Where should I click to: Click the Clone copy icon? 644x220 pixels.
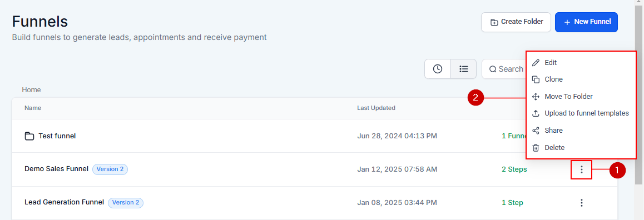pos(536,79)
